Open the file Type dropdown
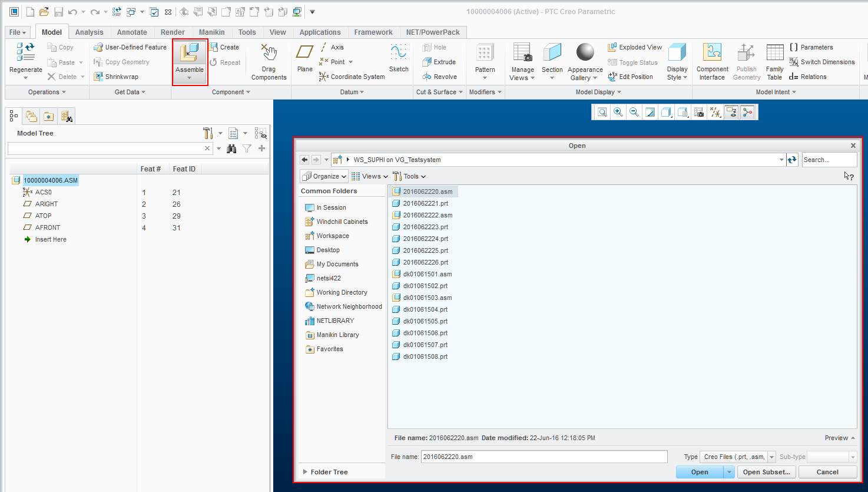 point(771,457)
